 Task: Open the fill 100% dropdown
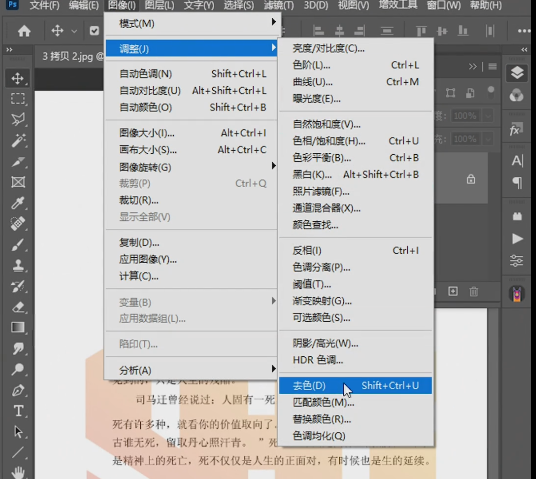[x=488, y=139]
